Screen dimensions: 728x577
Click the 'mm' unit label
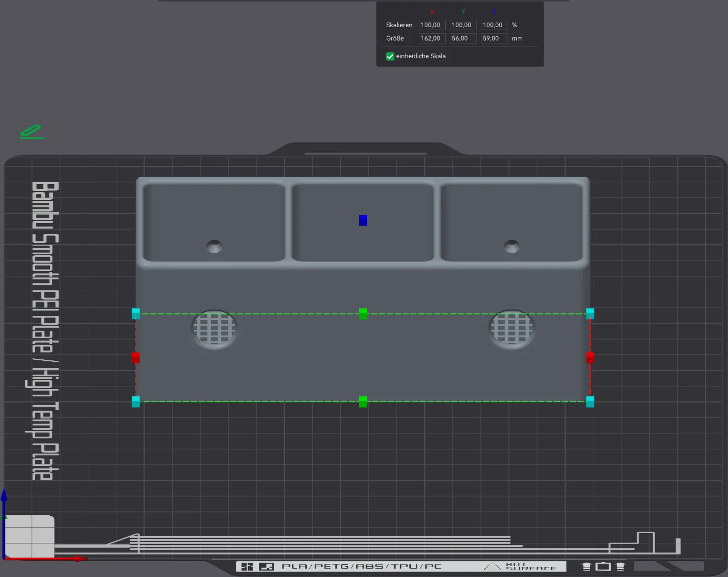(x=517, y=38)
